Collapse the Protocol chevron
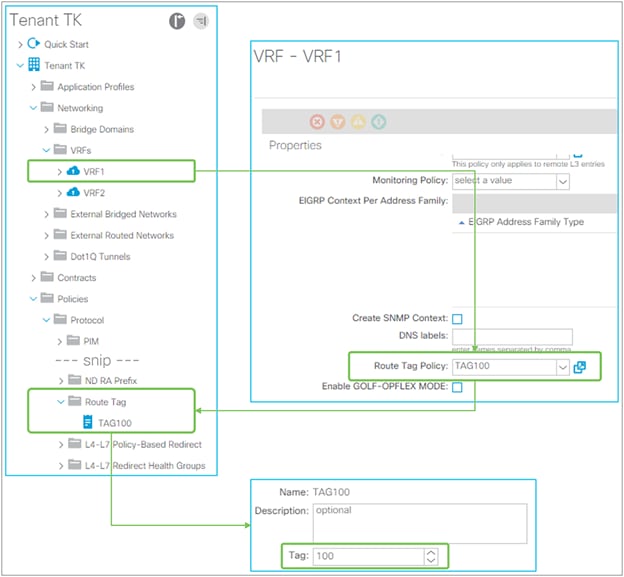 [x=46, y=320]
